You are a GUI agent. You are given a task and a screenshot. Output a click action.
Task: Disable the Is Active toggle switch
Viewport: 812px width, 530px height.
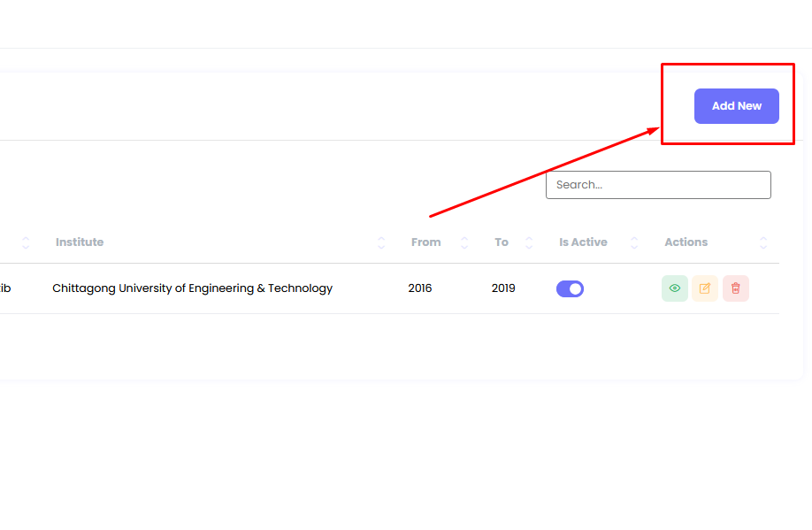click(x=570, y=288)
